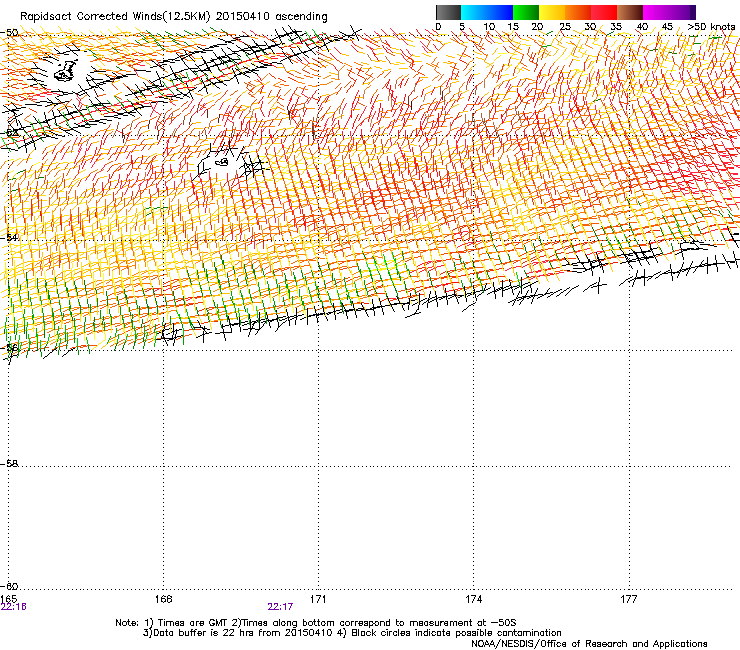Select the yellow 20-25 knots legend swatch
This screenshot has width=740, height=650.
pyautogui.click(x=552, y=12)
